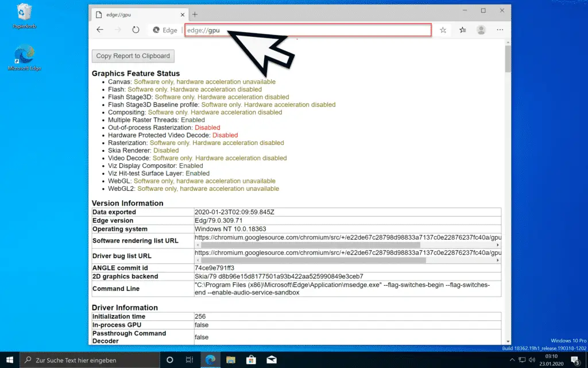588x368 pixels.
Task: Click the Flash Stage3D Baseline profile line
Action: (222, 105)
